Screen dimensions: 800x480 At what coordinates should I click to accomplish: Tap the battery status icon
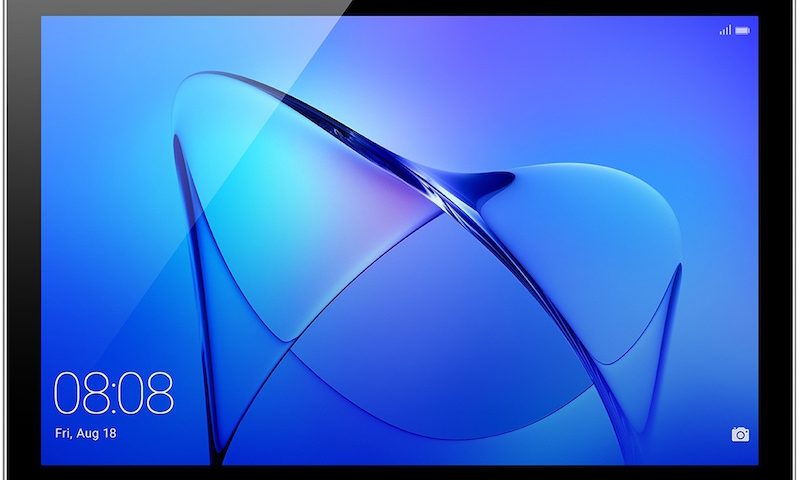click(x=743, y=31)
